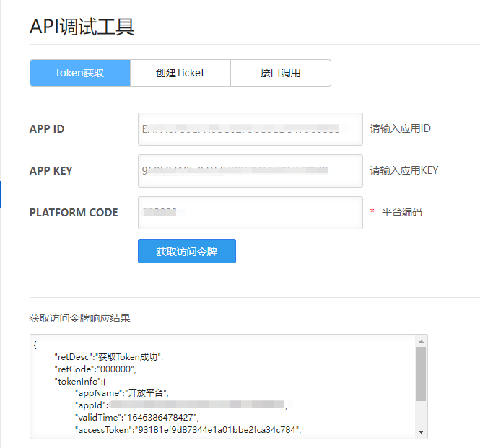The height and width of the screenshot is (448, 480).
Task: Click the 请输入应用ID hint text
Action: (401, 129)
